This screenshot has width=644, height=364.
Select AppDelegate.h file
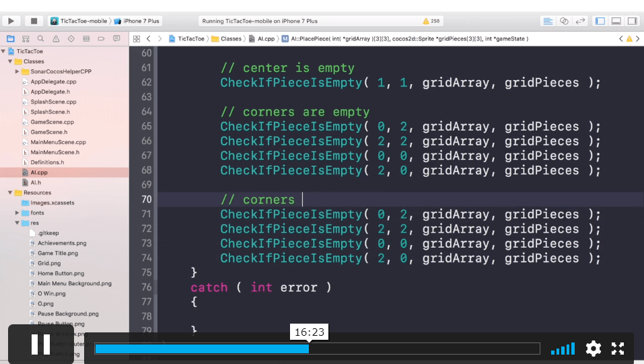tap(50, 92)
